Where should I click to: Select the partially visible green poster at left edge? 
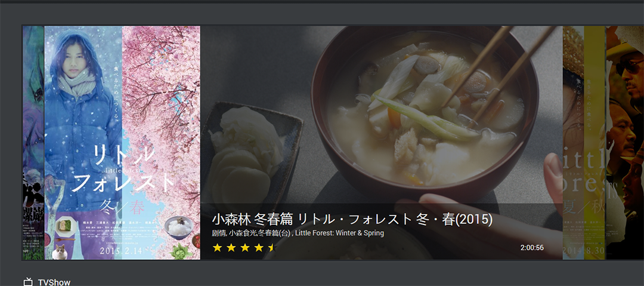tap(33, 143)
